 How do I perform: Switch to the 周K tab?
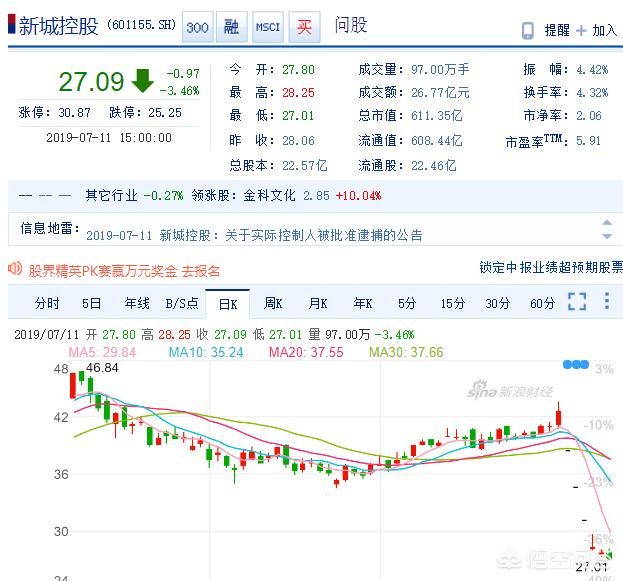click(x=273, y=304)
